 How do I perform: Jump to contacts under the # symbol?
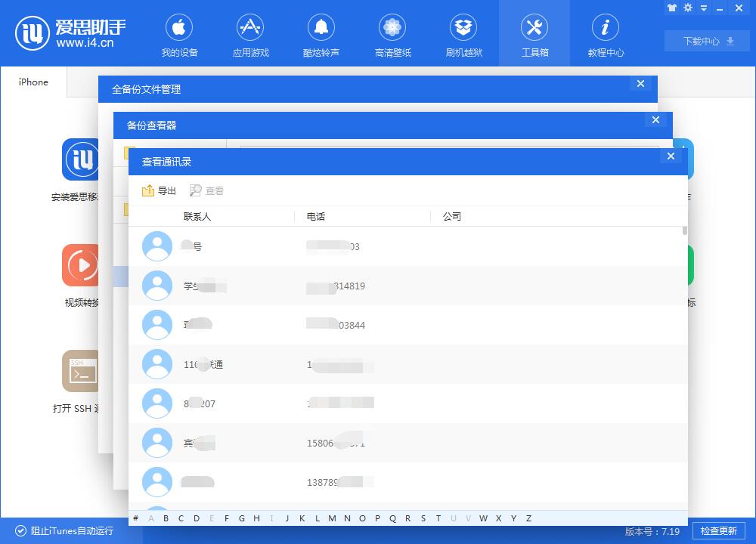[x=136, y=518]
